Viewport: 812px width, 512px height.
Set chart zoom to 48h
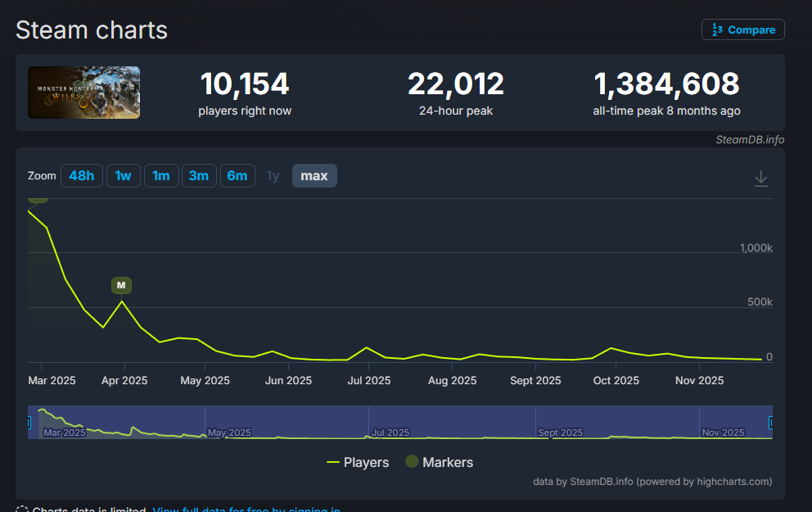pyautogui.click(x=81, y=176)
